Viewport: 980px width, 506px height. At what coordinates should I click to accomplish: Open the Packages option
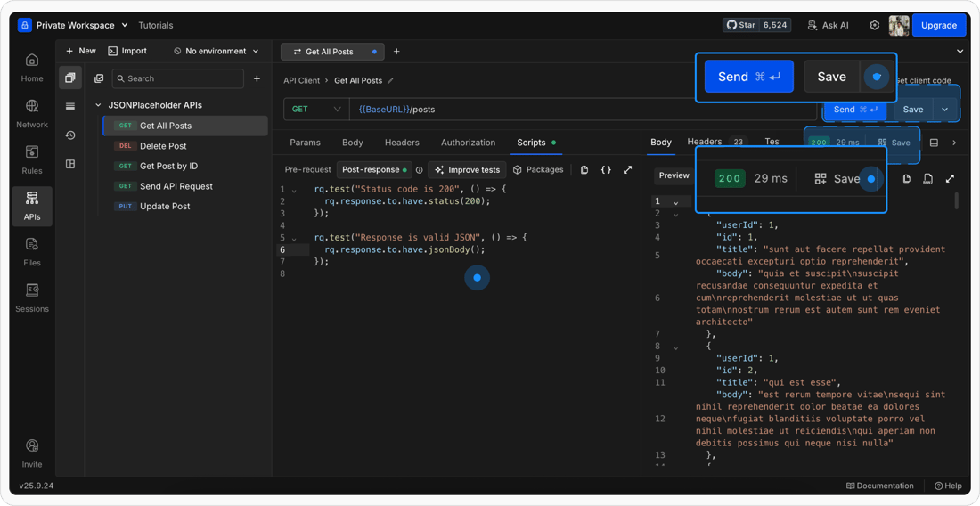point(538,170)
